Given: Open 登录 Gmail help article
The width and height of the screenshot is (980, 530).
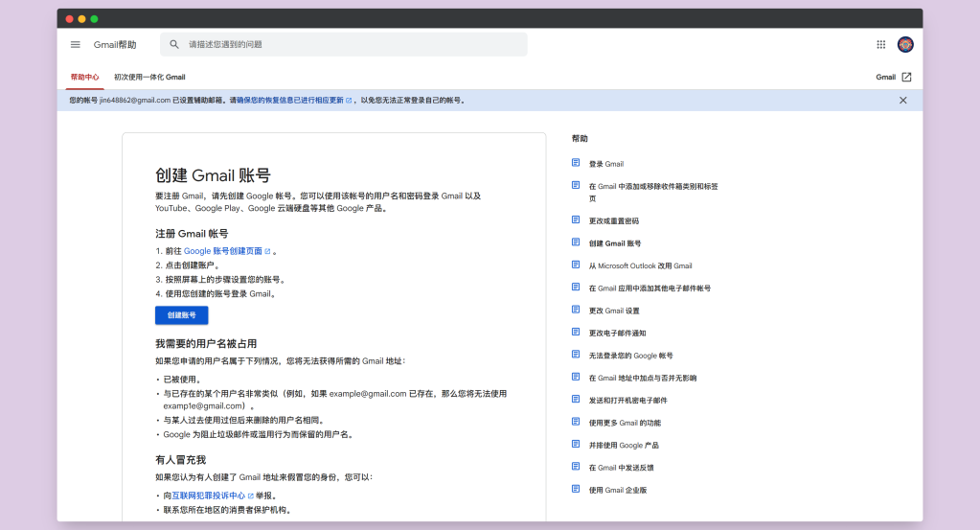Looking at the screenshot, I should pos(606,164).
